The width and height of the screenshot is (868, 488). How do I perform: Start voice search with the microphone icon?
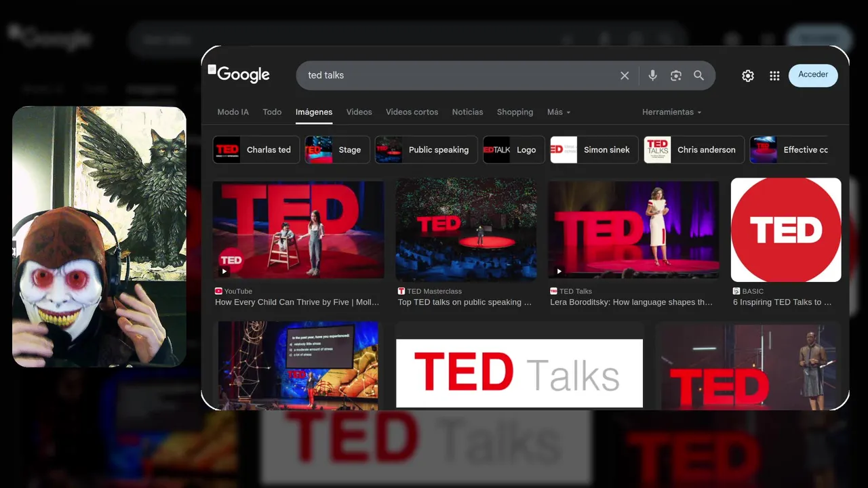pos(652,75)
